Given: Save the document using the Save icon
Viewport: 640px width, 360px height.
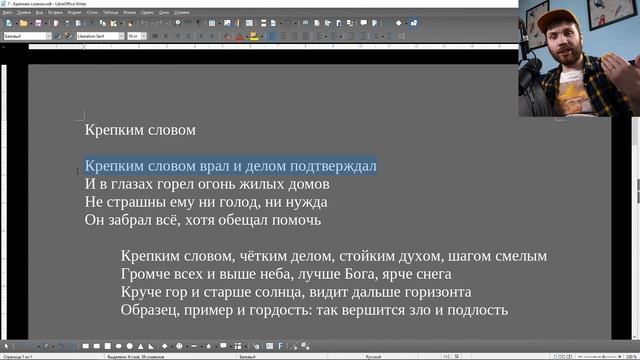Looking at the screenshot, I should pyautogui.click(x=38, y=23).
